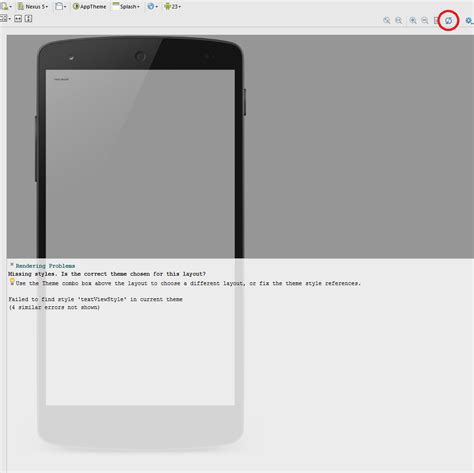
Task: Select 'Failed to find style textViewStyle' error line
Action: tap(95, 299)
